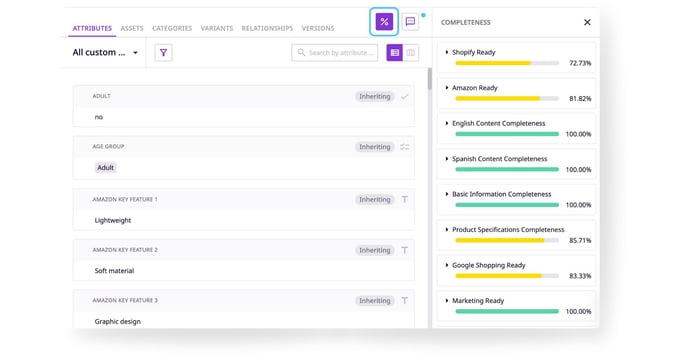Expand Product Specifications Completeness item
Image resolution: width=688 pixels, height=364 pixels.
(x=447, y=229)
